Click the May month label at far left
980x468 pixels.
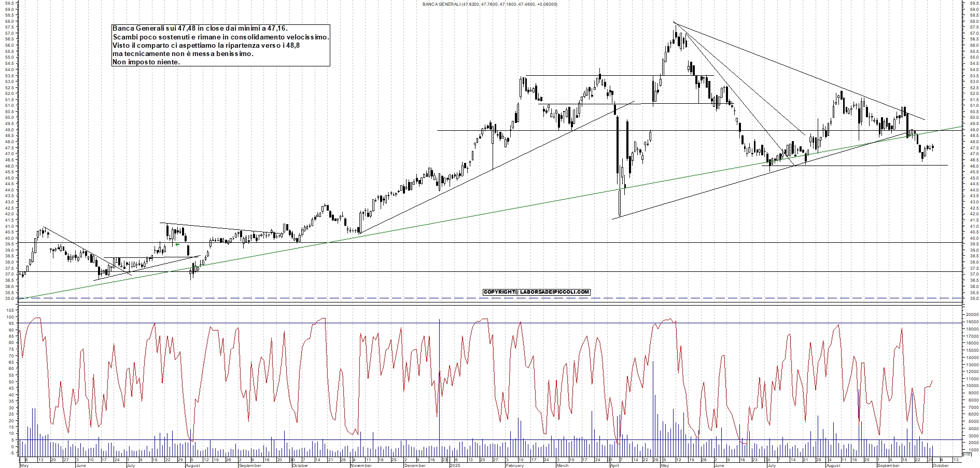click(x=24, y=465)
